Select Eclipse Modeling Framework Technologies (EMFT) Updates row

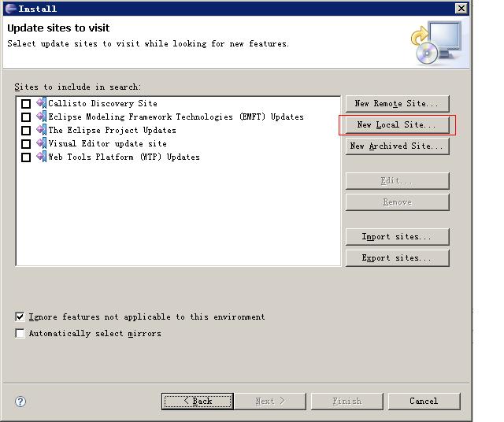[x=176, y=117]
